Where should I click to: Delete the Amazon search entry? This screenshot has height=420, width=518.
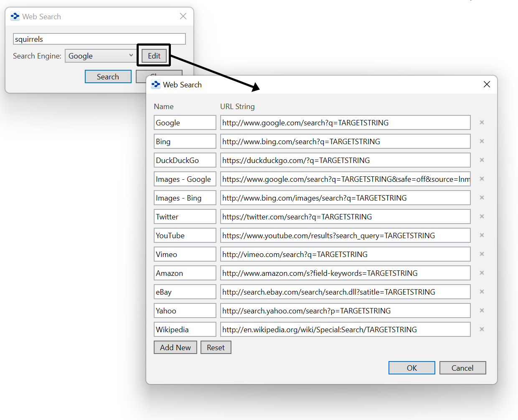tap(482, 273)
